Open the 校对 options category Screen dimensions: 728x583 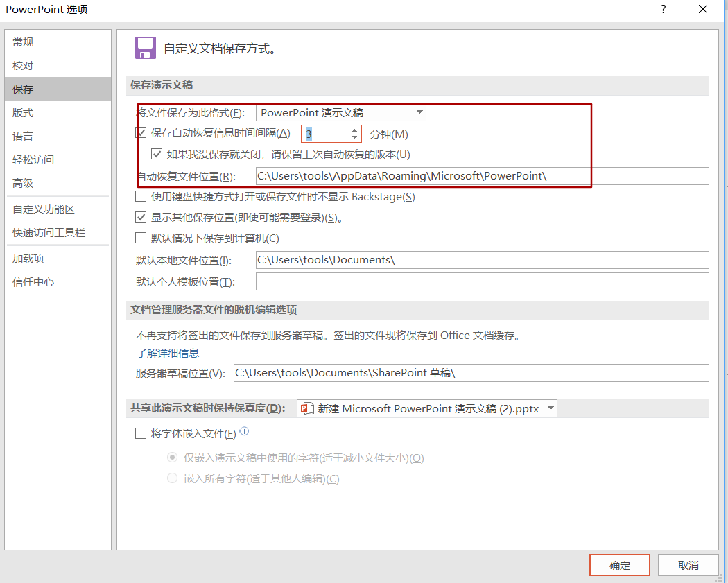click(x=58, y=65)
